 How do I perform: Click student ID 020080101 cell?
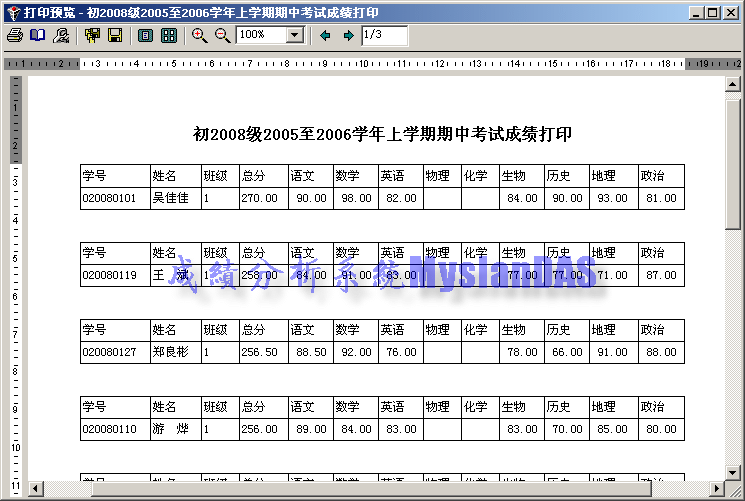114,198
